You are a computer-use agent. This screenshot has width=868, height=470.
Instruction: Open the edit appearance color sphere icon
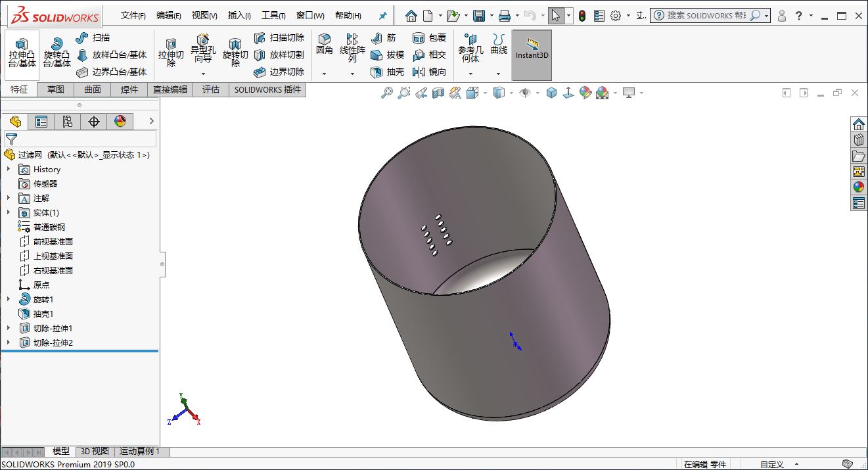tap(586, 93)
